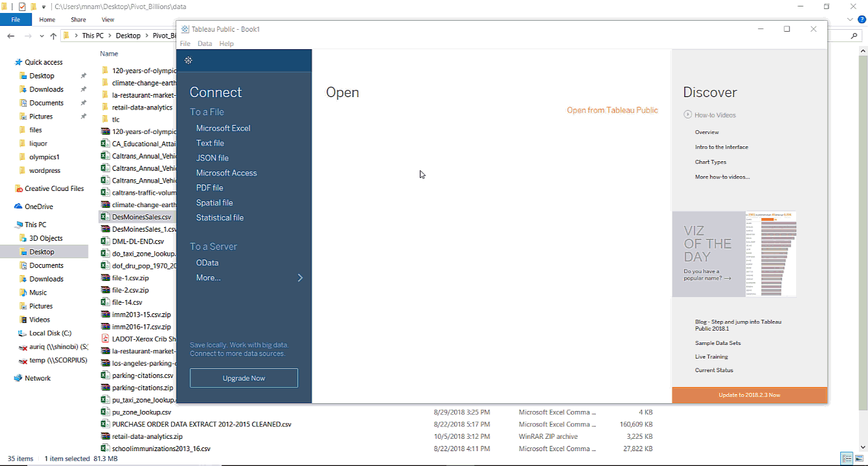Click Update to 2018.2.3 Now banner
This screenshot has height=466, width=868.
click(749, 395)
